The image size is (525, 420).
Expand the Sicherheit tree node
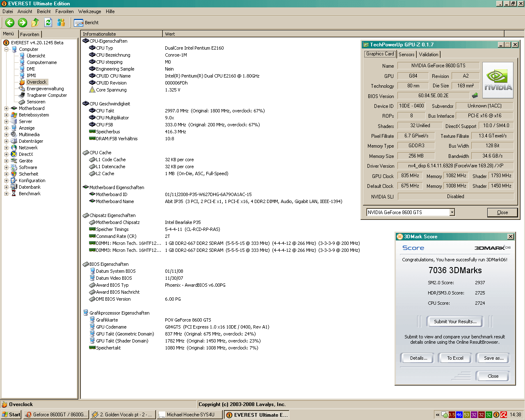(x=6, y=174)
